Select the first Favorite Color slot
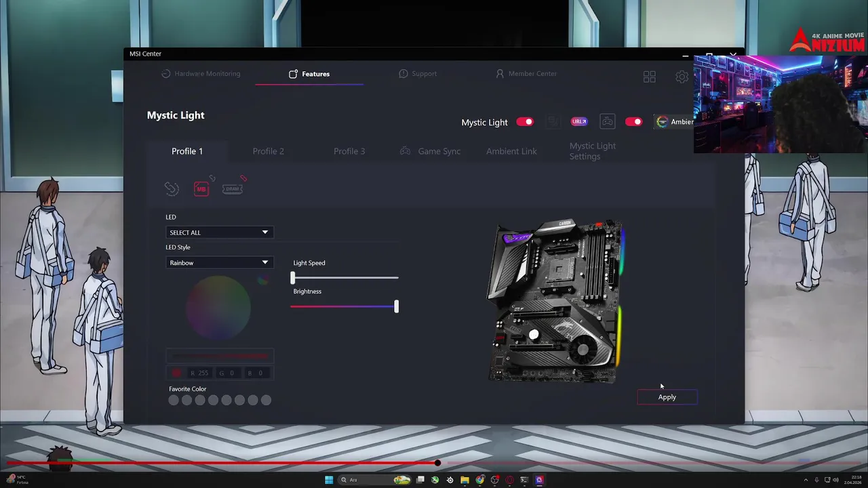Screen dimensions: 868x488 coord(174,401)
